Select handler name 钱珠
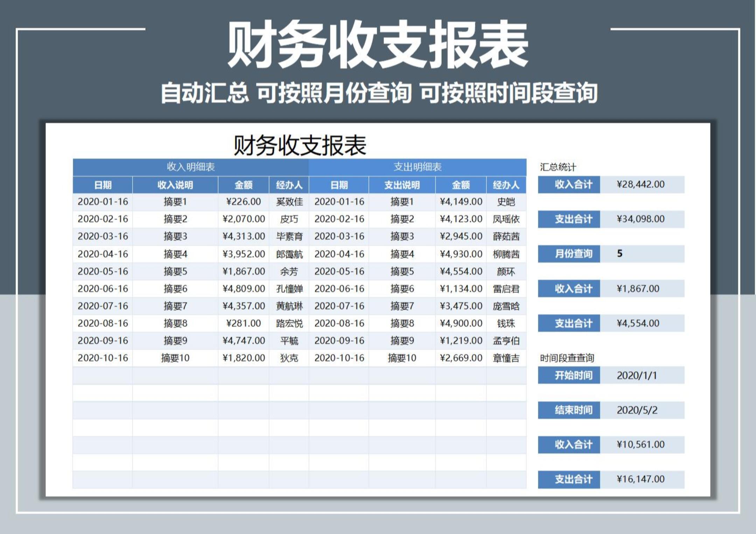The image size is (756, 534). [506, 323]
